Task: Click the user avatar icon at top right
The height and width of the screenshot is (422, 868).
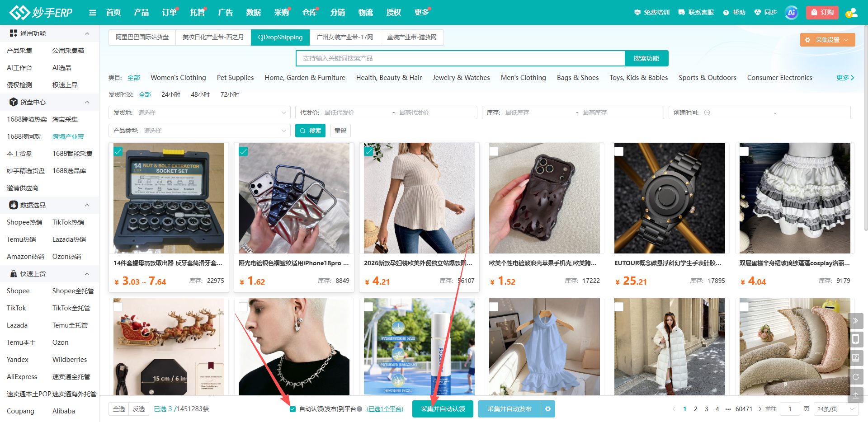Action: [851, 13]
